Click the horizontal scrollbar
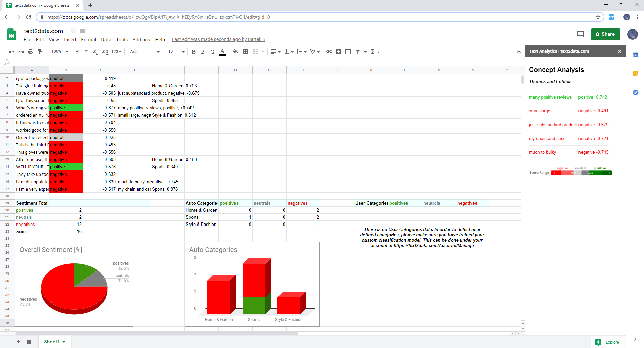 click(157, 333)
